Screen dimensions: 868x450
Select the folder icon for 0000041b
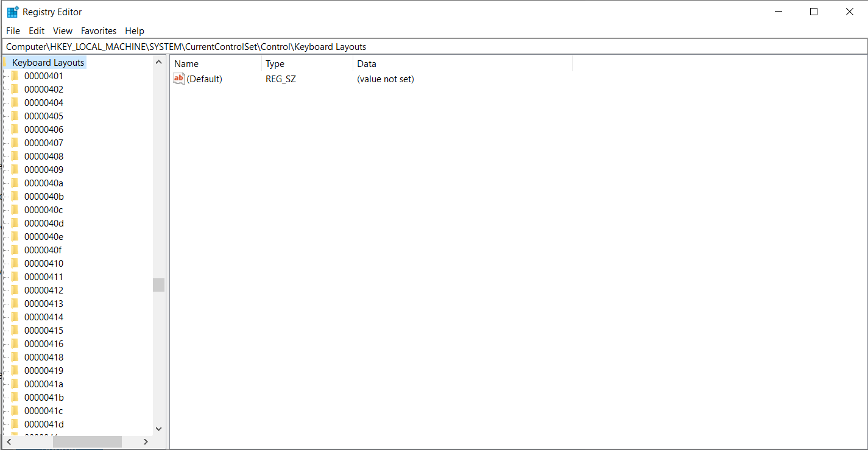tap(15, 397)
